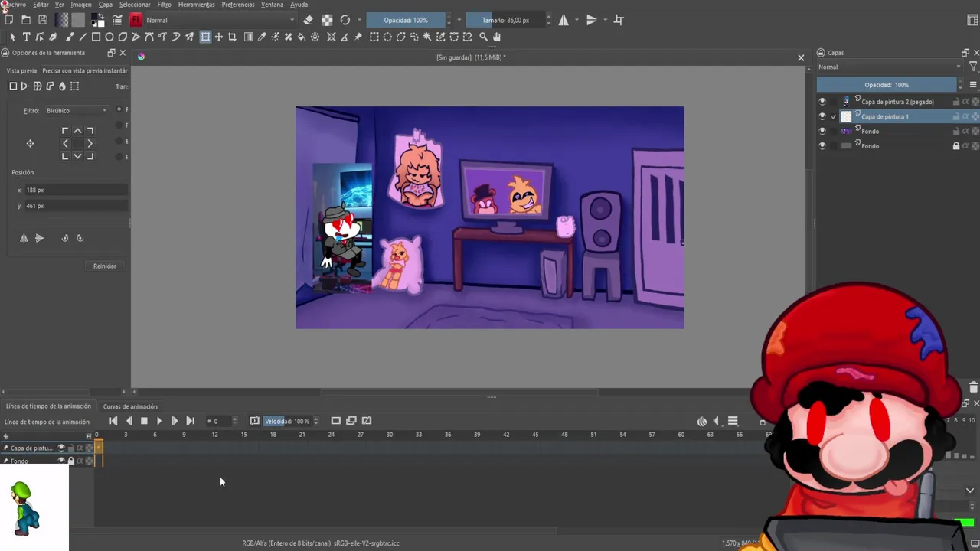Open the brush presets chooser icon

point(136,20)
